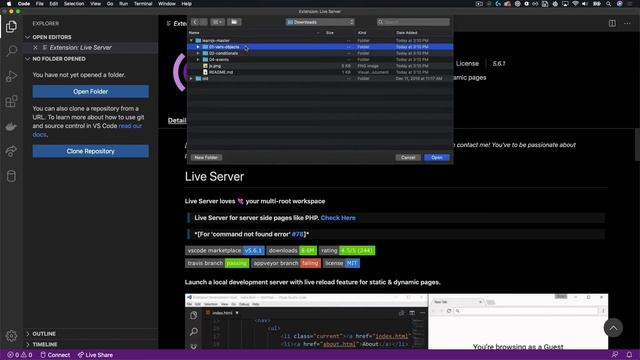Viewport: 640px width, 360px height.
Task: Select the 03-conditionals folder row
Action: pyautogui.click(x=320, y=53)
